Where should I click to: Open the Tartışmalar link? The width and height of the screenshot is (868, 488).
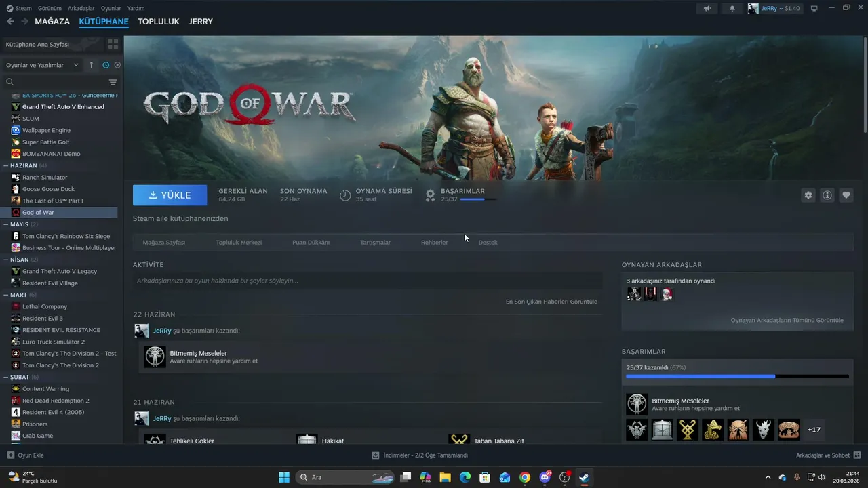tap(375, 242)
